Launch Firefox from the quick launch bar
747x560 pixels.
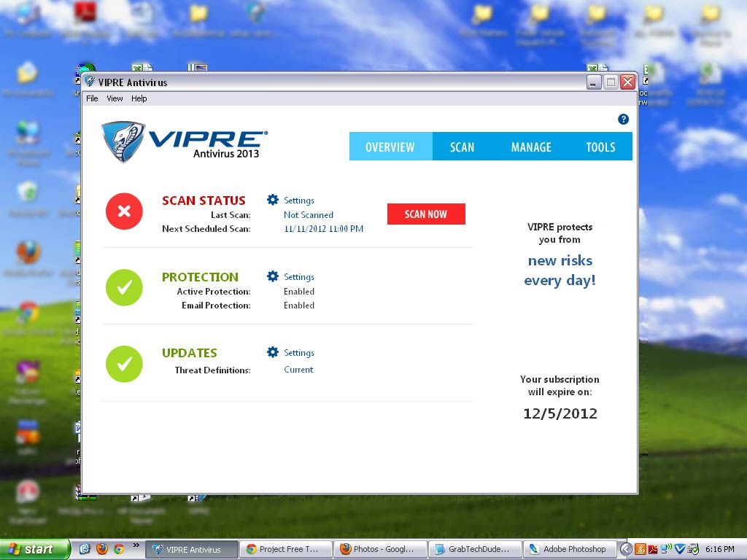click(x=101, y=549)
